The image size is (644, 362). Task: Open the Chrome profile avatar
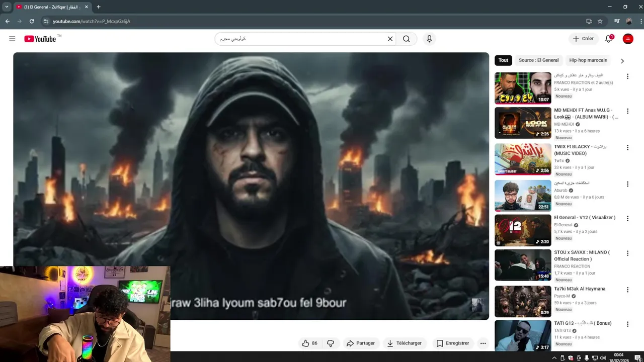[x=629, y=21]
